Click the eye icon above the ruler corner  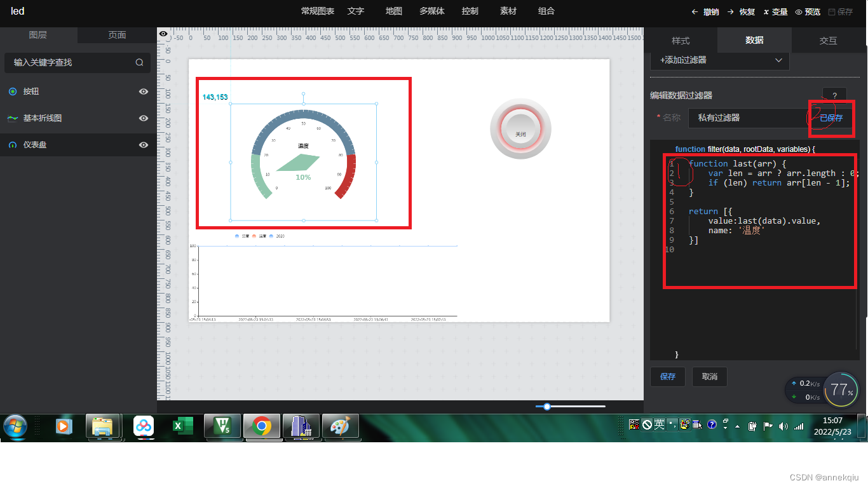click(x=163, y=34)
